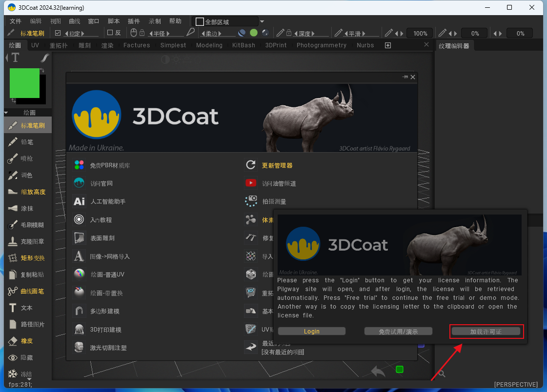Open the 纹理编辑器 panel tab
547x392 pixels.
454,46
